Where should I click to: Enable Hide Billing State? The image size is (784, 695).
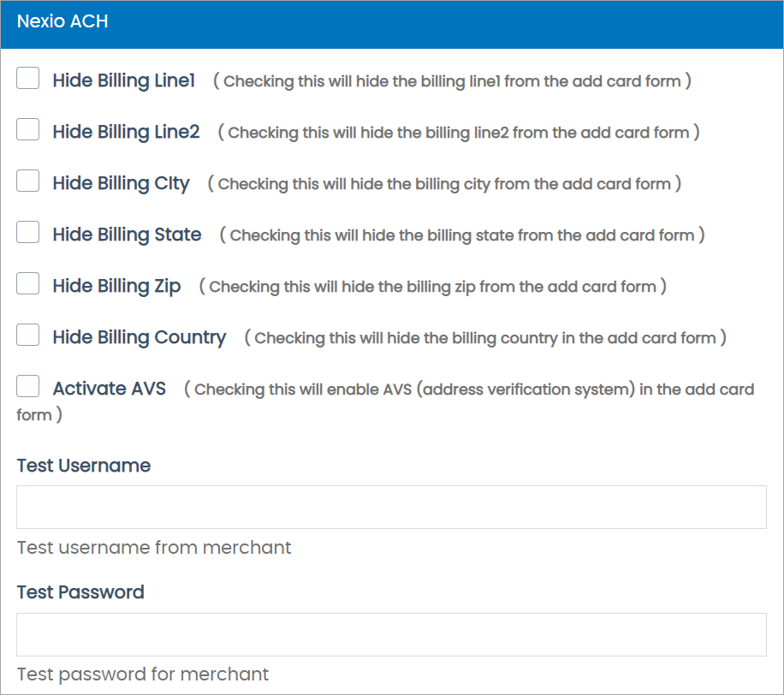click(x=27, y=232)
